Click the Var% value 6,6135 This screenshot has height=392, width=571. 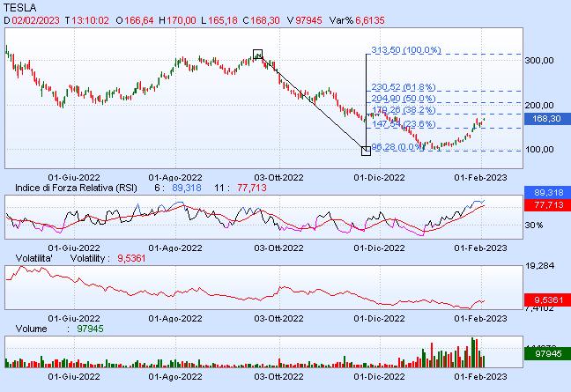coord(370,20)
